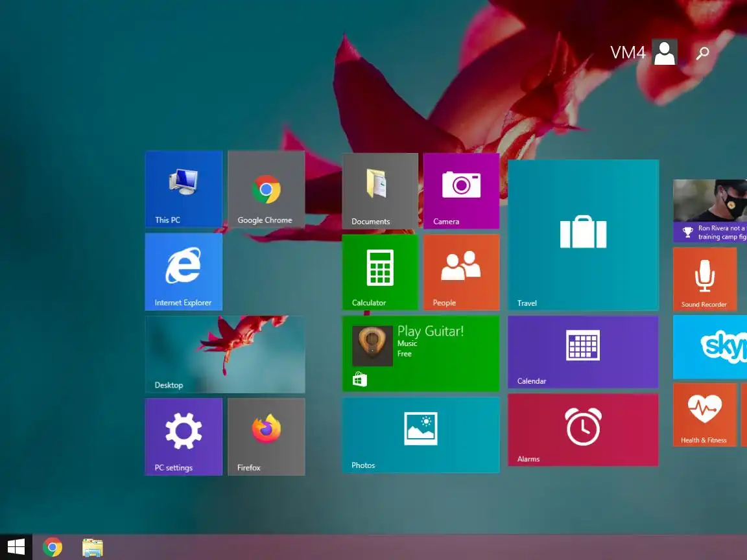Screen dimensions: 747x560
Task: Open the Photos tile
Action: [421, 436]
